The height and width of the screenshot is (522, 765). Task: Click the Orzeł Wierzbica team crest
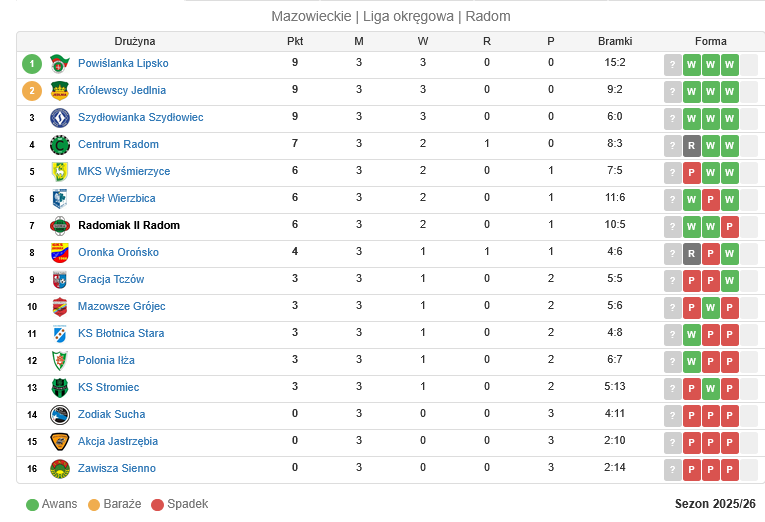[60, 199]
